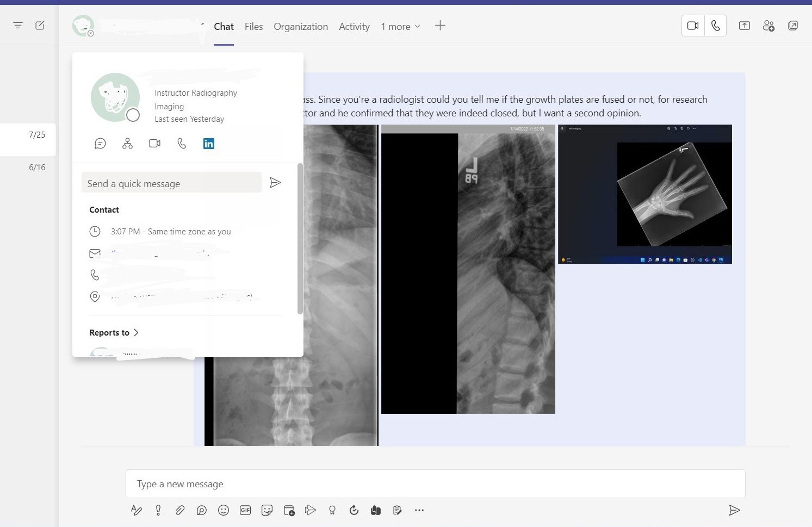
Task: Add a new tab with plus
Action: coord(440,26)
